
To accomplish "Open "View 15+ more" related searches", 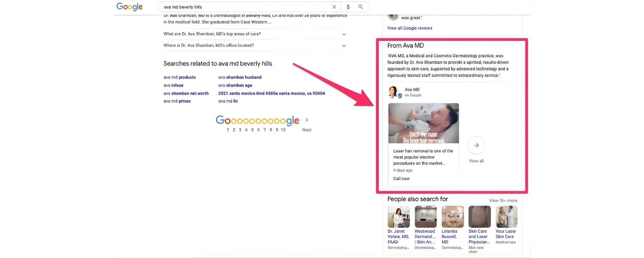I will point(503,200).
